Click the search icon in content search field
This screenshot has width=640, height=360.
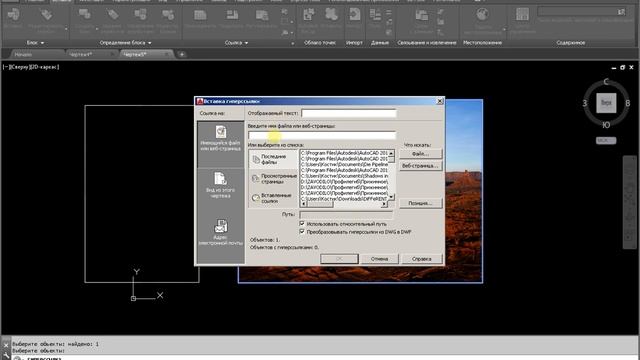tap(621, 12)
